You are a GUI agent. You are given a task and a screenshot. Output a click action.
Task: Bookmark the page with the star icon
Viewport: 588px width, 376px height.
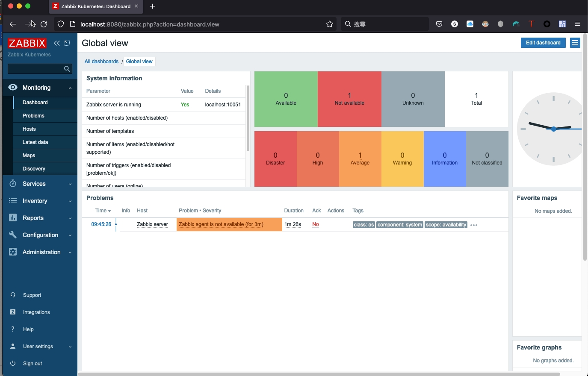[x=330, y=24]
